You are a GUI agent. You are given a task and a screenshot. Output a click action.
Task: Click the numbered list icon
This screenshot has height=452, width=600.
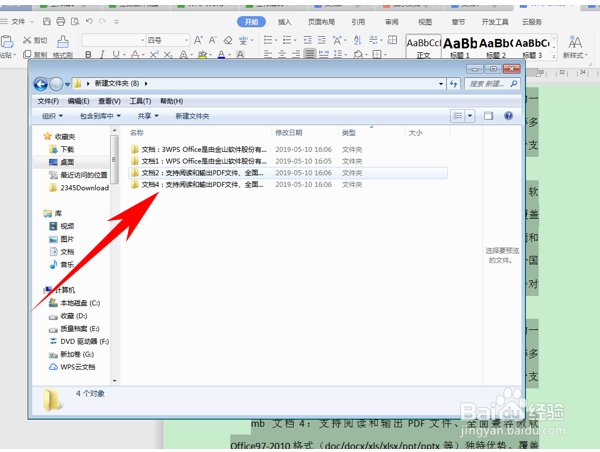[x=287, y=40]
